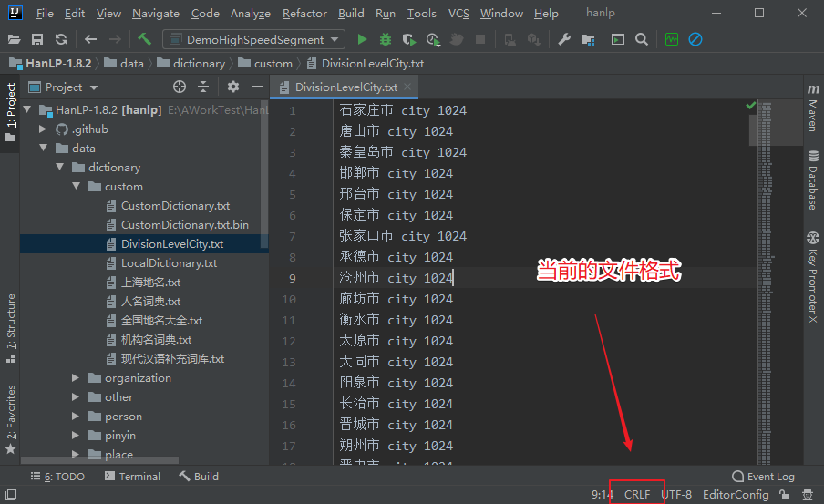Viewport: 824px width, 504px height.
Task: Open the Refactor menu
Action: [x=304, y=14]
